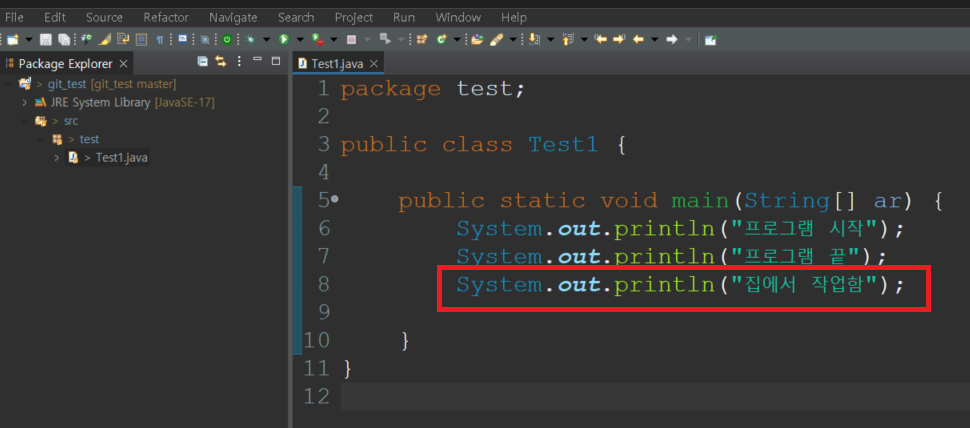Click the Open Console monitor icon
The height and width of the screenshot is (428, 970).
tap(182, 39)
